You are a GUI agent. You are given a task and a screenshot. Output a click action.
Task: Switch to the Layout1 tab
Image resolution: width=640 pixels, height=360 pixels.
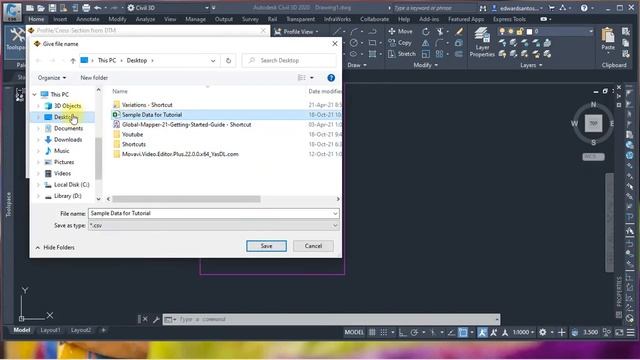[51, 330]
